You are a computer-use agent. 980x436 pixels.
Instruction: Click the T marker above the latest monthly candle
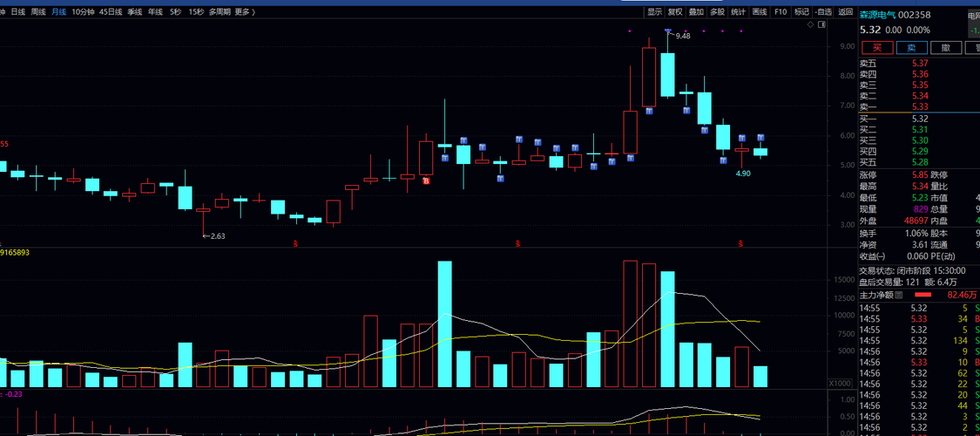tap(760, 138)
